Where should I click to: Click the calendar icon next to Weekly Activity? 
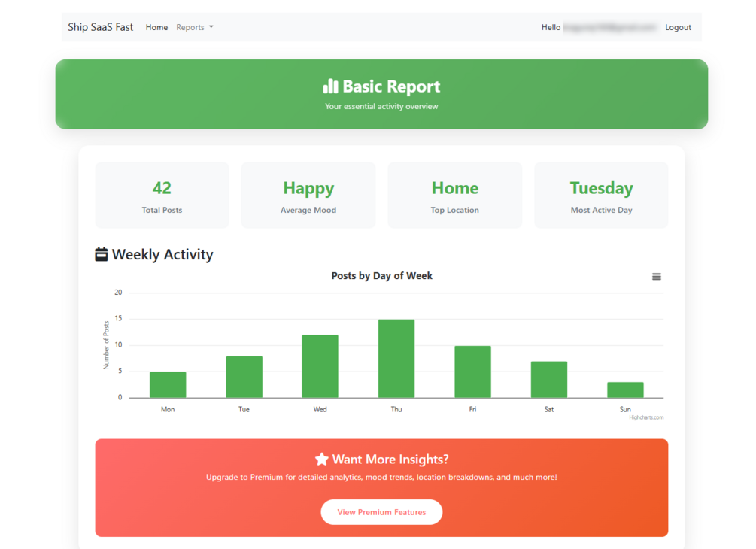(x=102, y=254)
